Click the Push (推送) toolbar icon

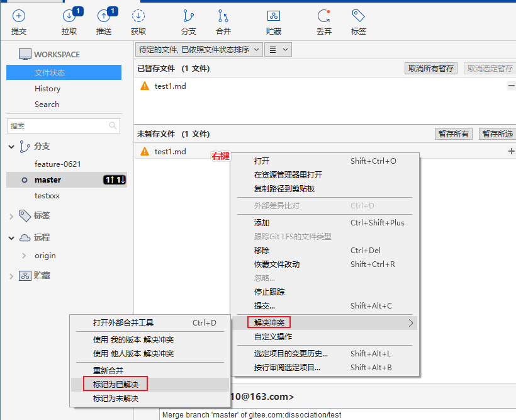click(x=104, y=21)
